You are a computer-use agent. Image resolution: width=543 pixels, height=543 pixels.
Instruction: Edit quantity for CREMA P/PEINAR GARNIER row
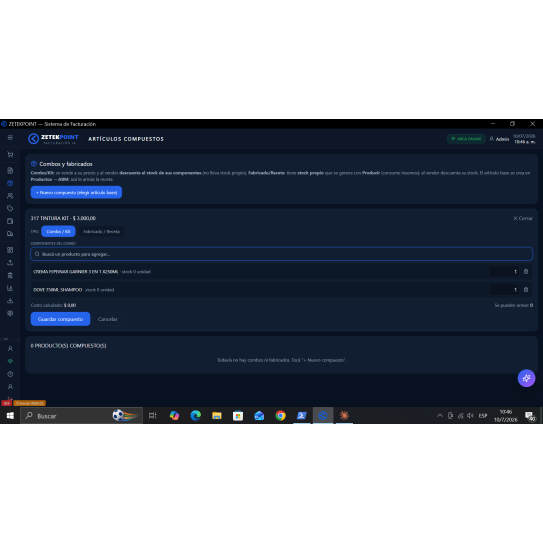(504, 272)
